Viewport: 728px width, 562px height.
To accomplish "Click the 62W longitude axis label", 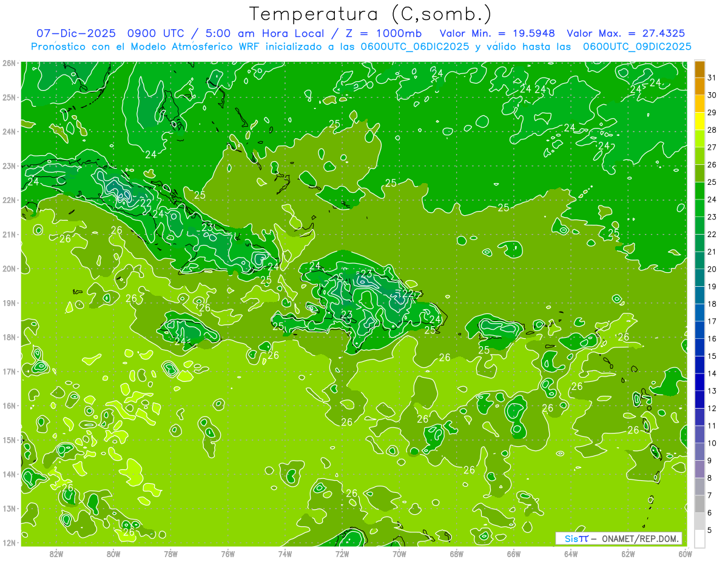I will pyautogui.click(x=628, y=554).
